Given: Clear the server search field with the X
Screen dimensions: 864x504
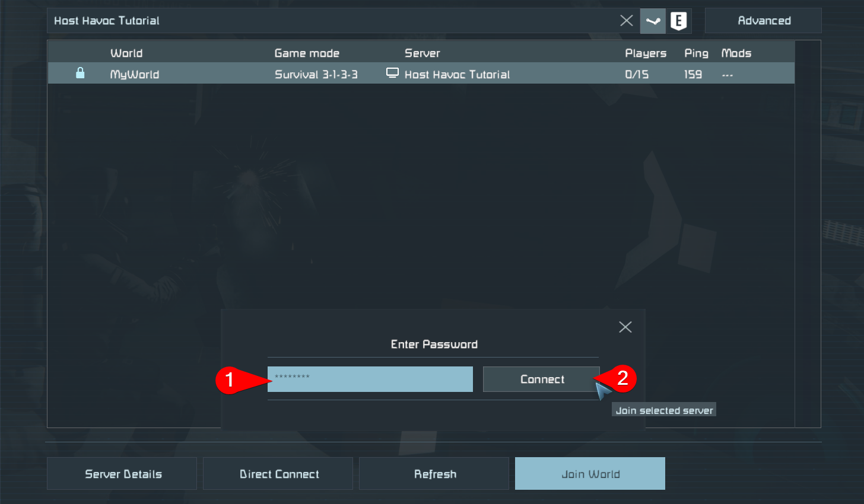Looking at the screenshot, I should (626, 21).
